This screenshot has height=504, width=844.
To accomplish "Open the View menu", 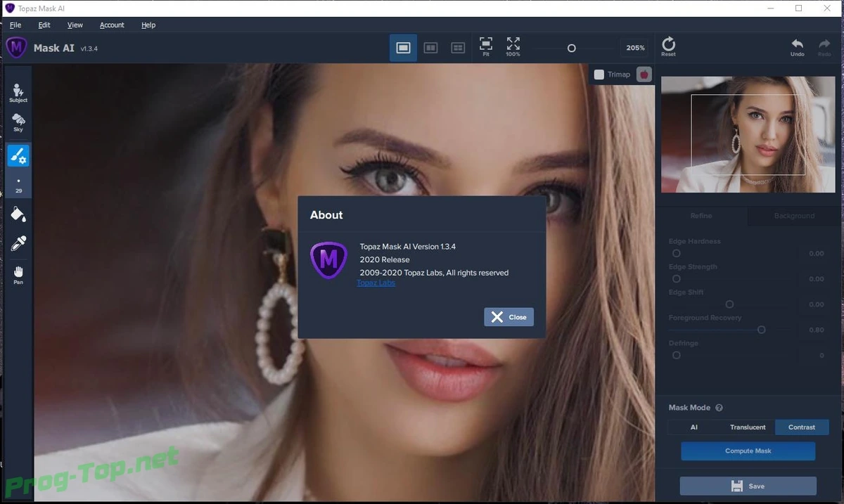I will tap(75, 25).
